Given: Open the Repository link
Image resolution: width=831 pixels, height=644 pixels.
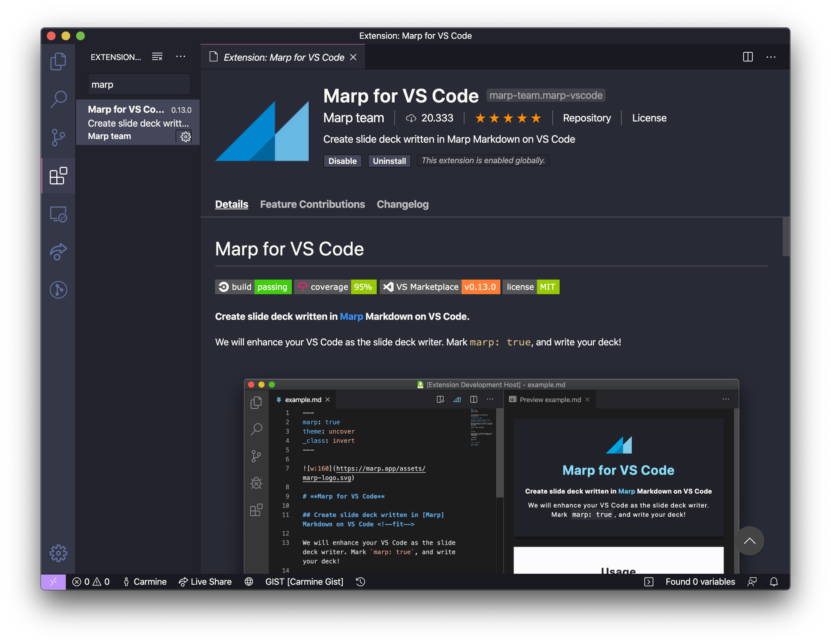Looking at the screenshot, I should 586,118.
